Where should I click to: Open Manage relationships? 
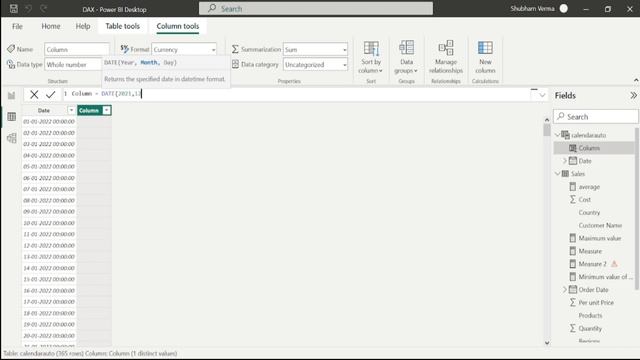446,57
